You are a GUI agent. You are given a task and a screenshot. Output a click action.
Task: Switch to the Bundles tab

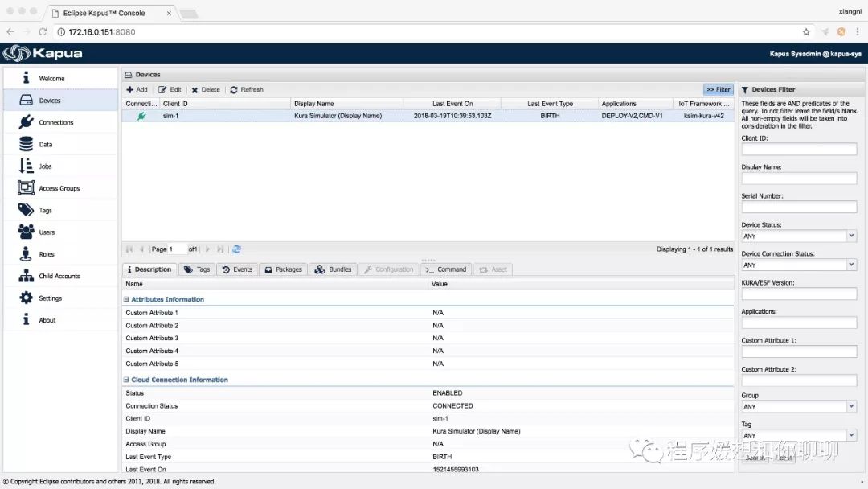tap(334, 269)
